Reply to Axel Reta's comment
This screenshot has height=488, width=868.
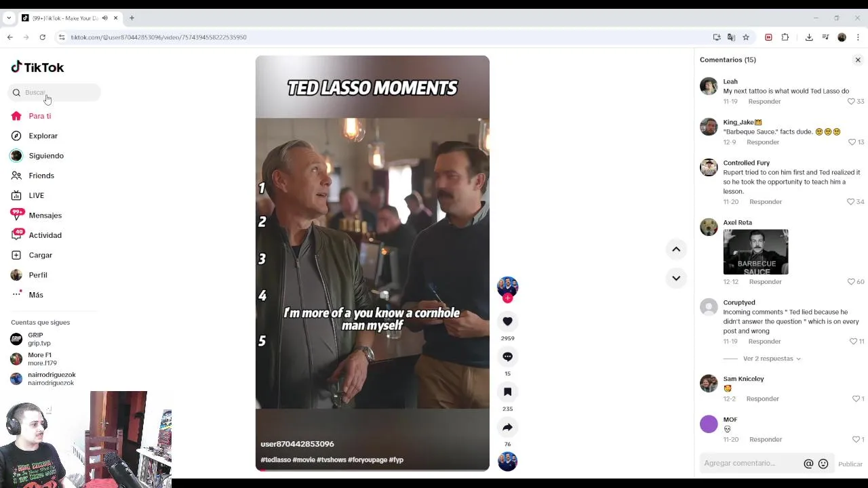pos(765,282)
